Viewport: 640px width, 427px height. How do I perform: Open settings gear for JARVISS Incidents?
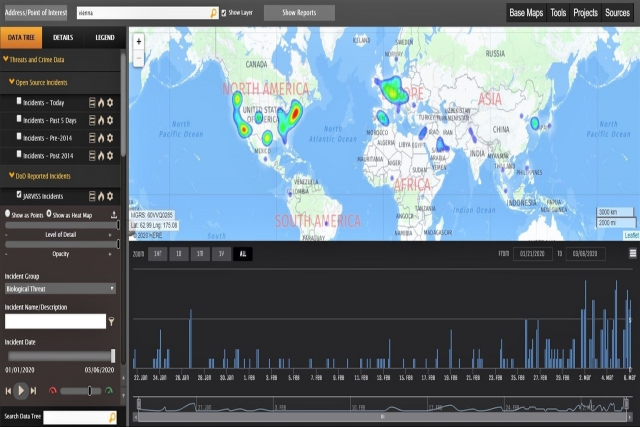tap(110, 196)
